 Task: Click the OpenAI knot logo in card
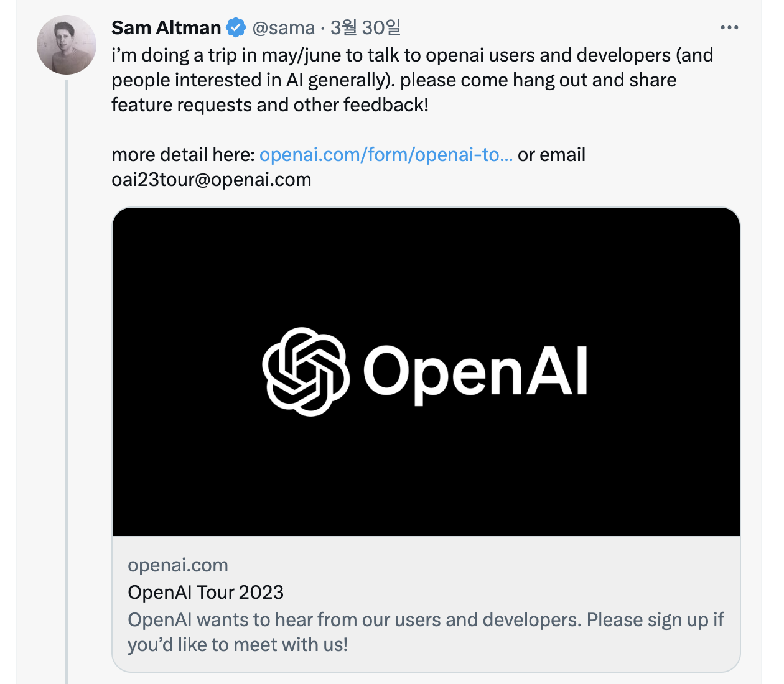coord(305,372)
